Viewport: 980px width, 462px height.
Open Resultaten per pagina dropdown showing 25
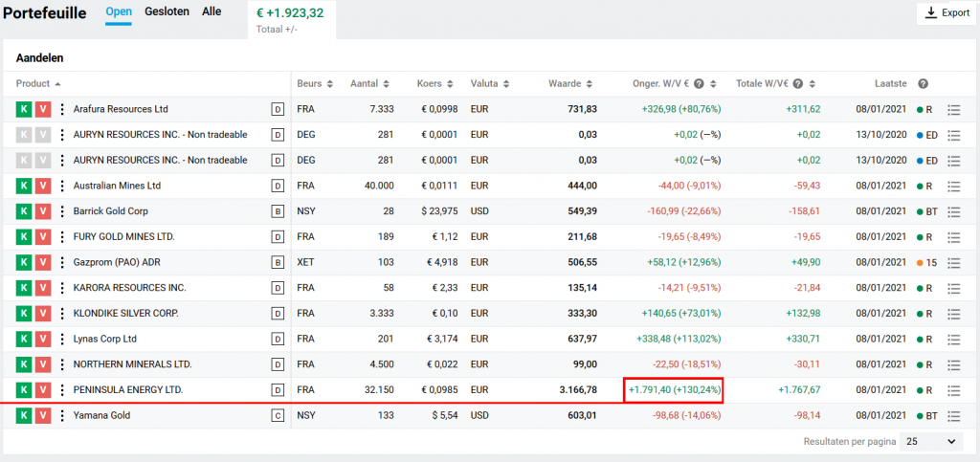(x=930, y=441)
